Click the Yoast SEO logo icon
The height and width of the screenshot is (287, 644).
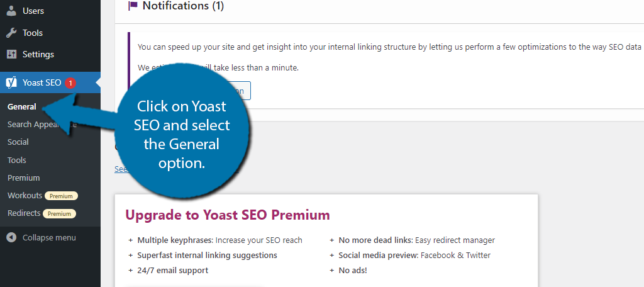[11, 82]
